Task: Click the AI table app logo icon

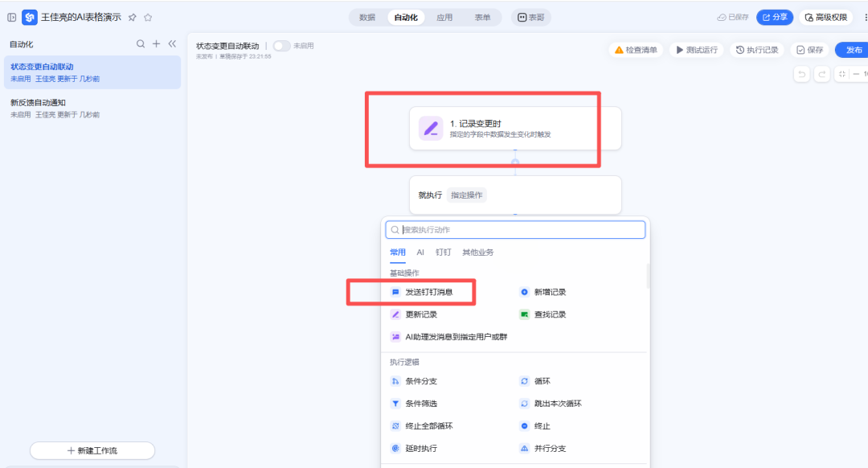Action: [30, 17]
